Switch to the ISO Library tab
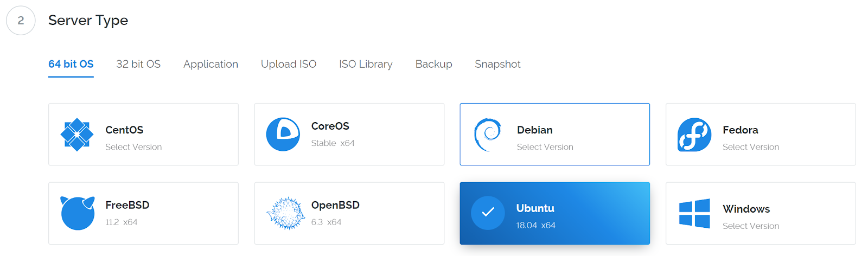 point(366,64)
